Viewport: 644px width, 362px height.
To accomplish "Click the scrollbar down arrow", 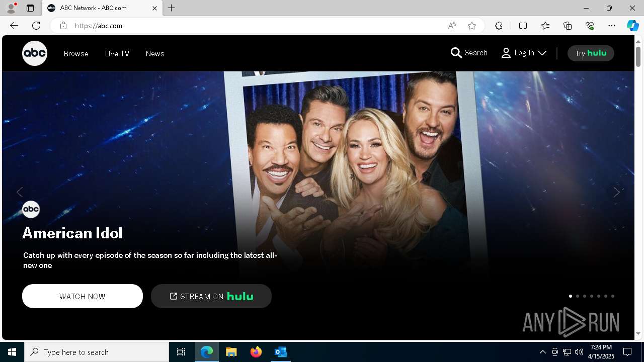I will tap(638, 333).
